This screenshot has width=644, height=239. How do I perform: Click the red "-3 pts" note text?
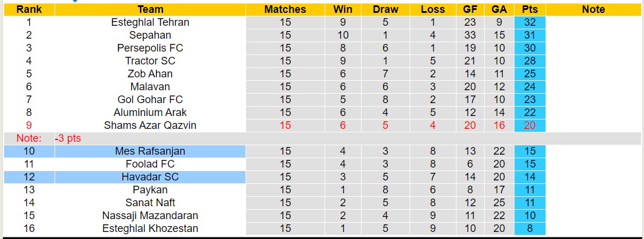pyautogui.click(x=68, y=138)
